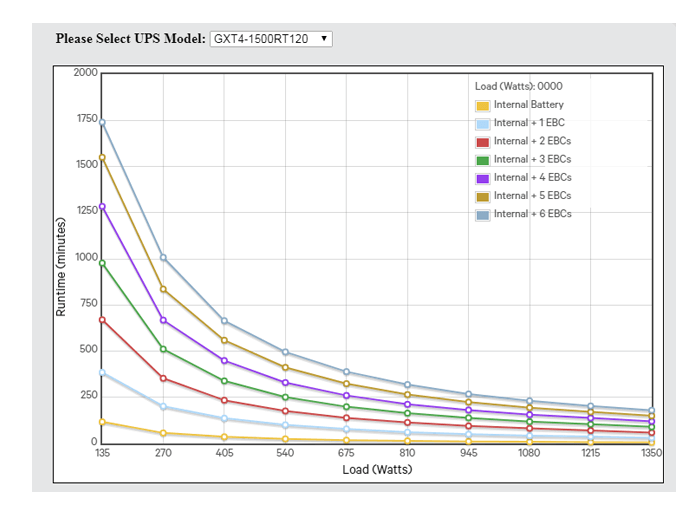
Task: Click the 5 EBCs data point at 405 watts
Action: 224,340
